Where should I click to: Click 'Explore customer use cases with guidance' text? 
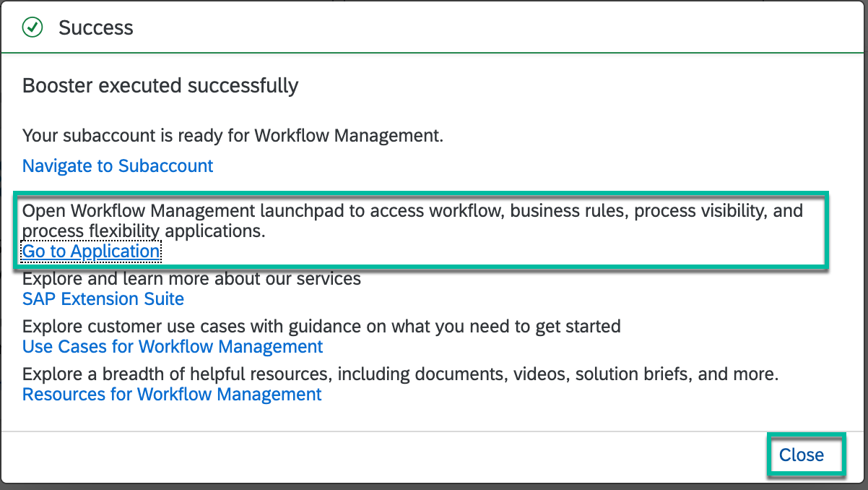[x=321, y=326]
